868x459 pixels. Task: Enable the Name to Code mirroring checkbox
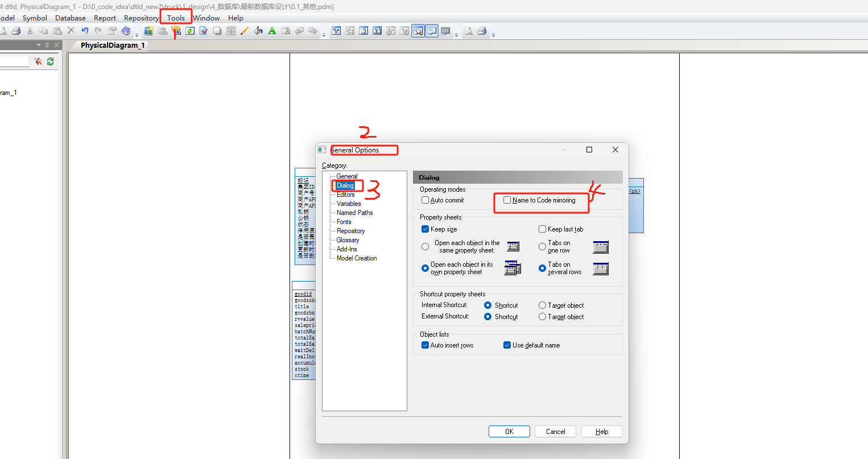click(507, 200)
